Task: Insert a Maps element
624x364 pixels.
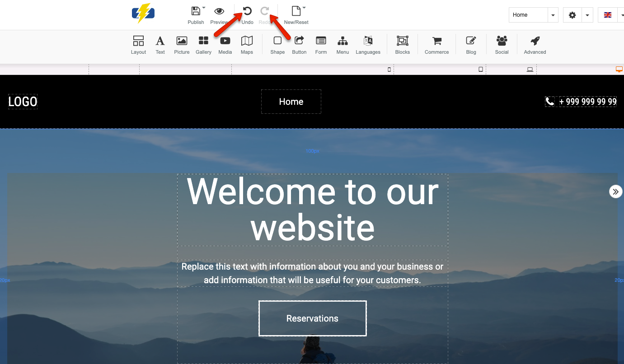Action: (x=247, y=44)
